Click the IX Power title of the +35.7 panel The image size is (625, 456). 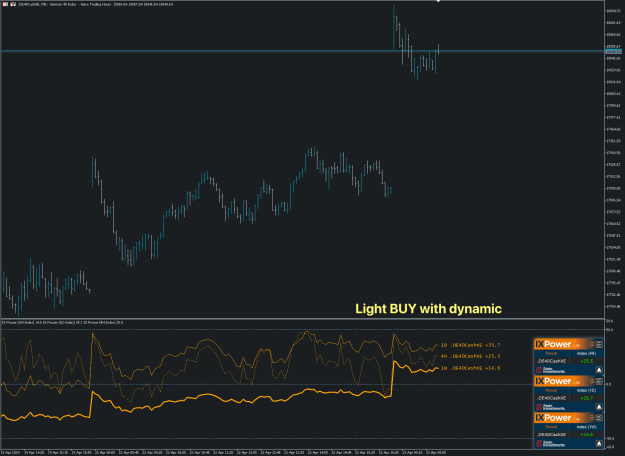click(x=553, y=381)
